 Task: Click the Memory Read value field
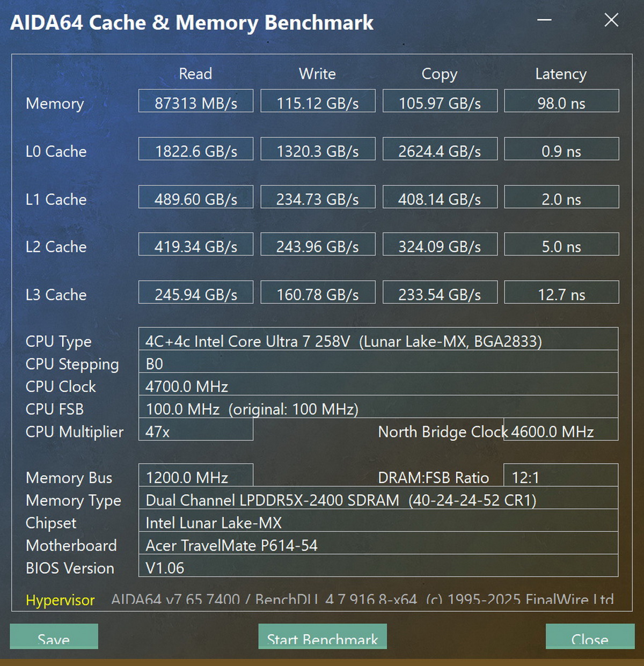[x=196, y=101]
